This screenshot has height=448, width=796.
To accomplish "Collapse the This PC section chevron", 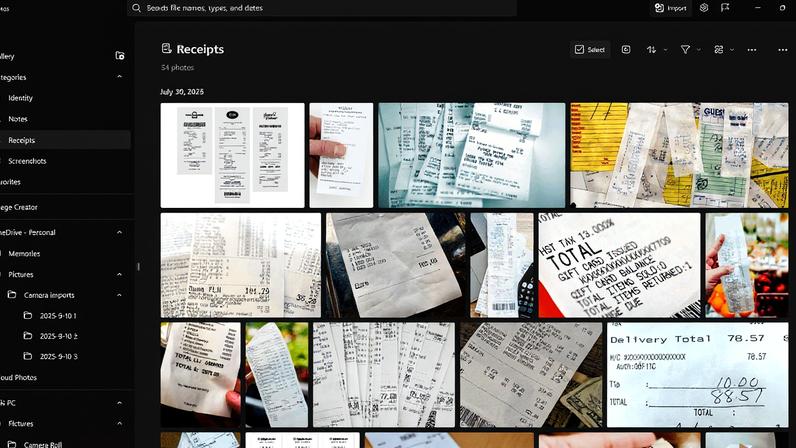I will pyautogui.click(x=119, y=403).
